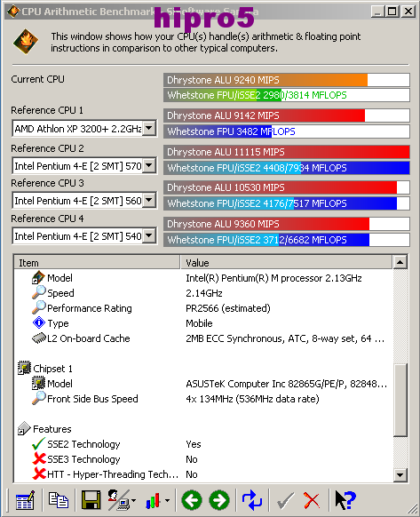Image resolution: width=420 pixels, height=517 pixels.
Task: Click the Features section icon
Action: tap(24, 428)
